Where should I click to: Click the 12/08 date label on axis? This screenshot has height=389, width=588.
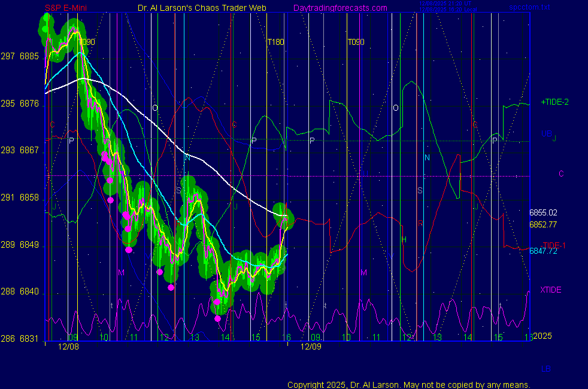(68, 347)
